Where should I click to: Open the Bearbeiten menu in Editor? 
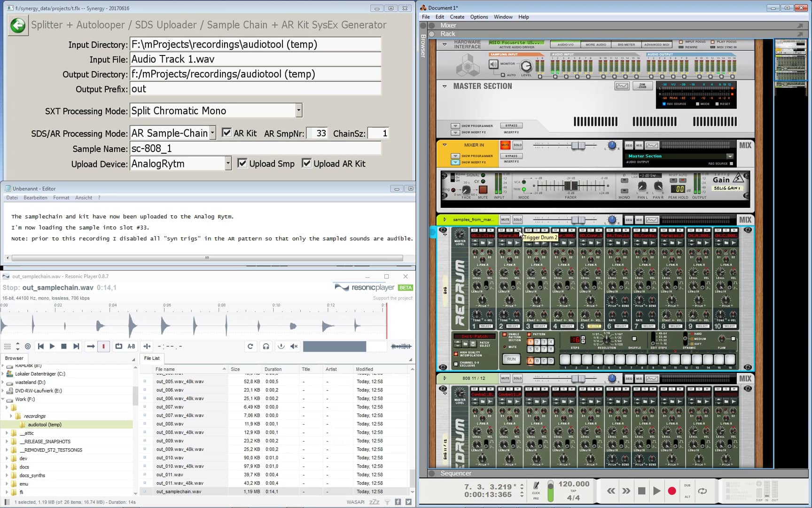point(35,198)
